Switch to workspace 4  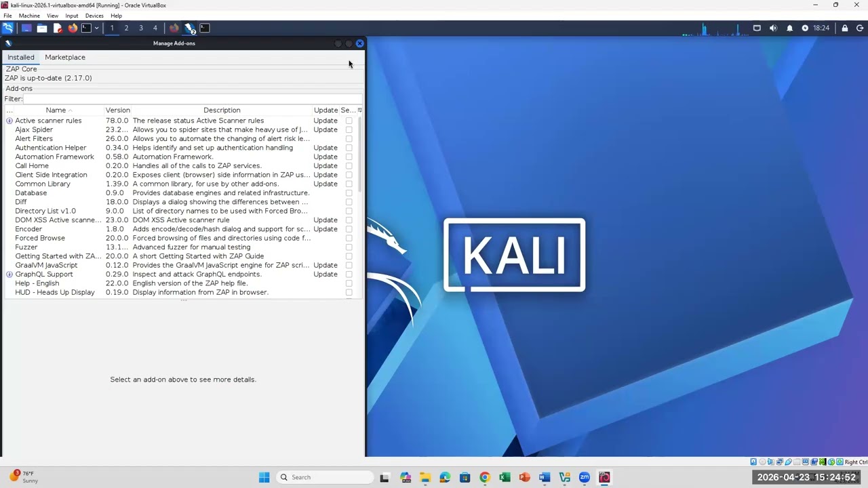pyautogui.click(x=155, y=28)
